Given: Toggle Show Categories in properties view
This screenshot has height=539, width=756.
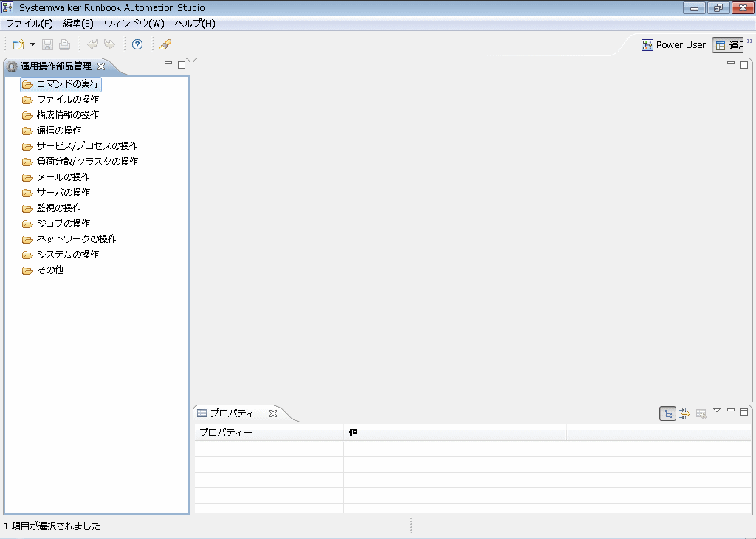Looking at the screenshot, I should (667, 413).
